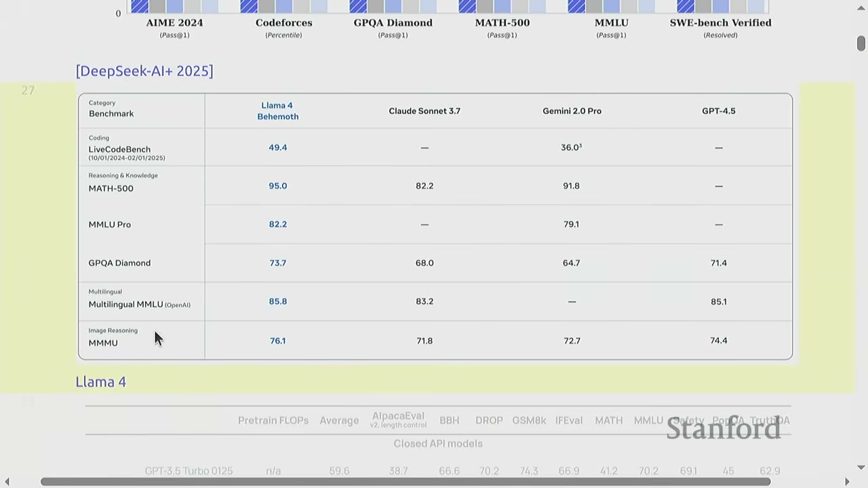The image size is (868, 488).
Task: Click the 76.1 MMMU score
Action: 278,341
